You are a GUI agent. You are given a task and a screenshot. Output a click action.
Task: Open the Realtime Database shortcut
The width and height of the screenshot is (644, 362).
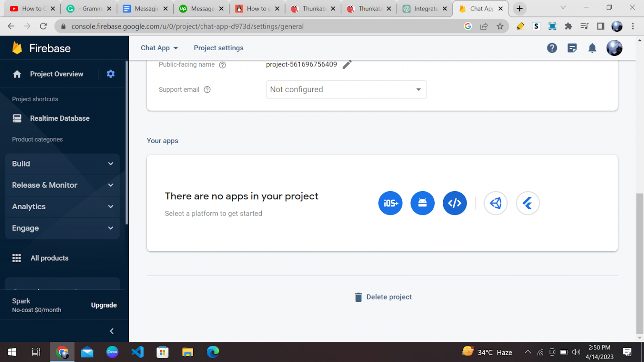[x=60, y=118]
